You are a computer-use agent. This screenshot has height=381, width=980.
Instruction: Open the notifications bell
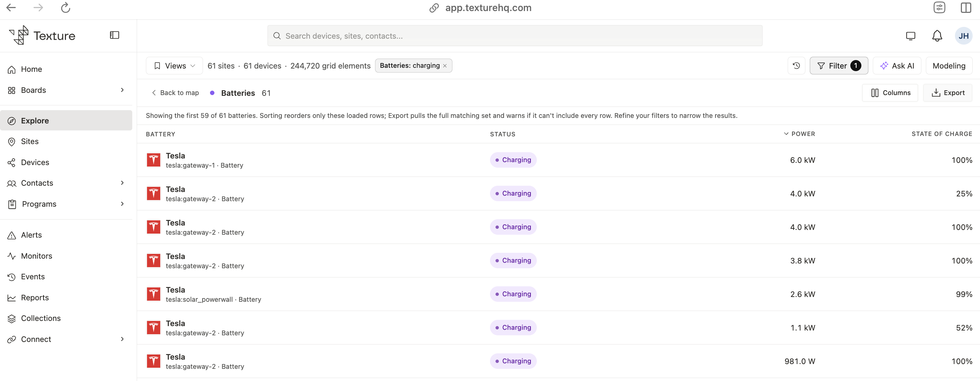(x=937, y=36)
